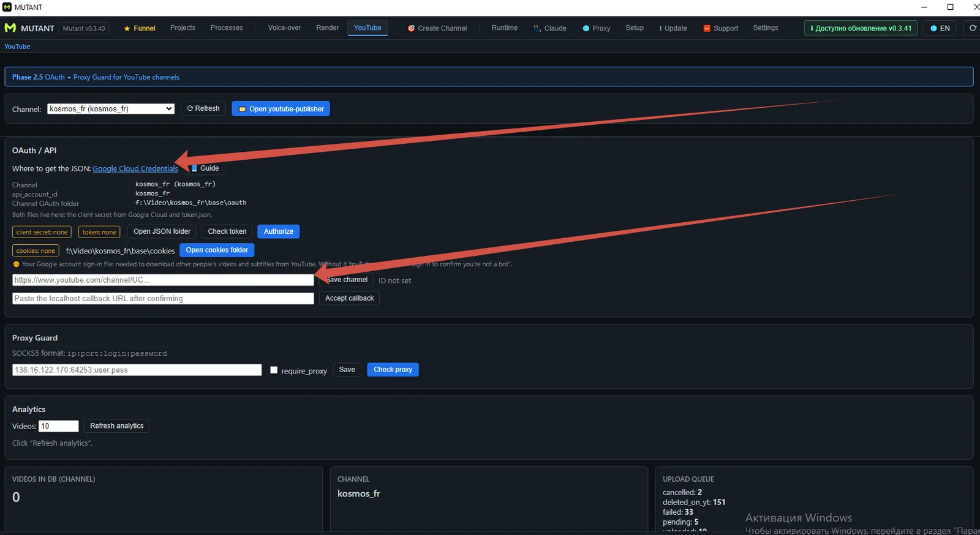
Task: Click the 'deleted_on_yt: 151' queue entry
Action: [694, 502]
